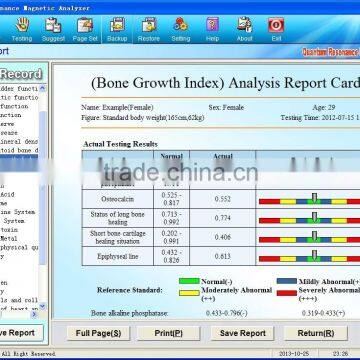Select 'ineral dens' record list item
360x360 pixels.
pyautogui.click(x=19, y=142)
